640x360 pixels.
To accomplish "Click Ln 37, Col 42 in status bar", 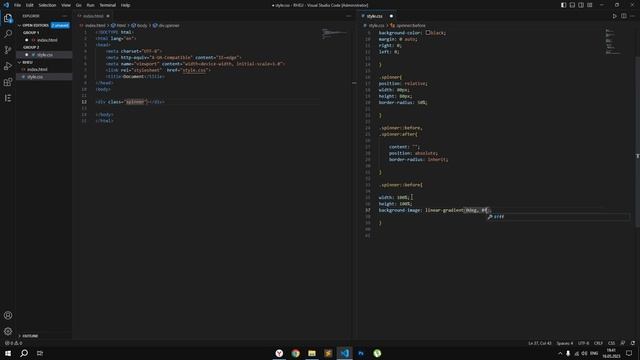I will (540, 343).
